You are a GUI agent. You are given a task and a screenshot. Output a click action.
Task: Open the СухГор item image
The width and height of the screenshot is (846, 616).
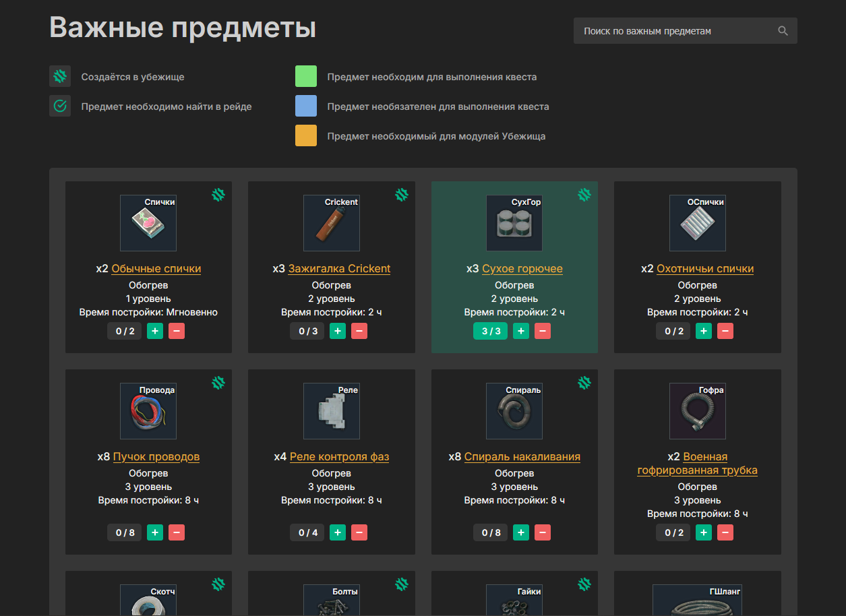click(514, 223)
